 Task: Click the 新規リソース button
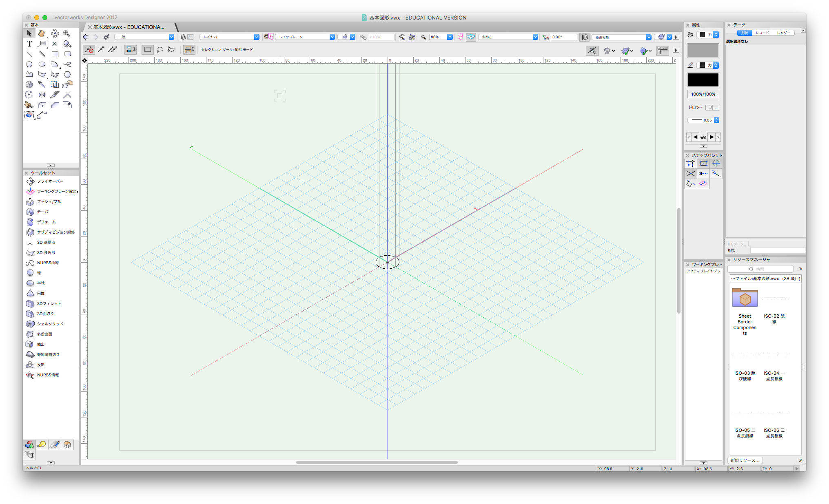point(745,460)
